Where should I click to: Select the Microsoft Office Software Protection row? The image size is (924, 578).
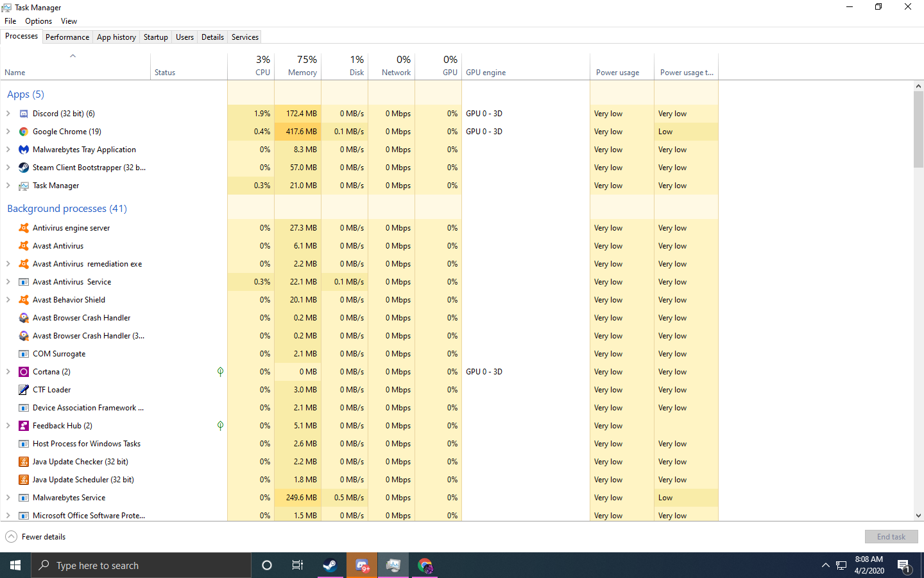pyautogui.click(x=359, y=516)
